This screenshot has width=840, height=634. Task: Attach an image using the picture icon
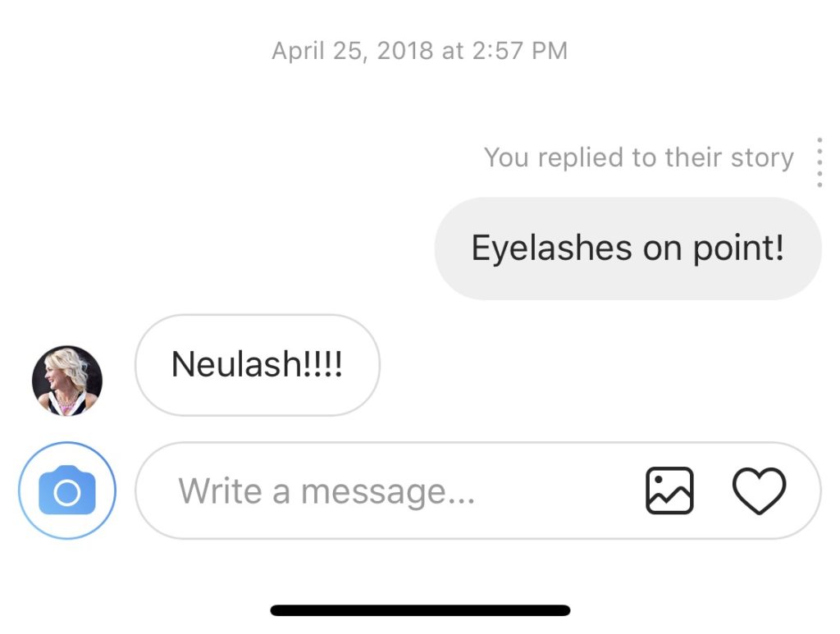669,490
